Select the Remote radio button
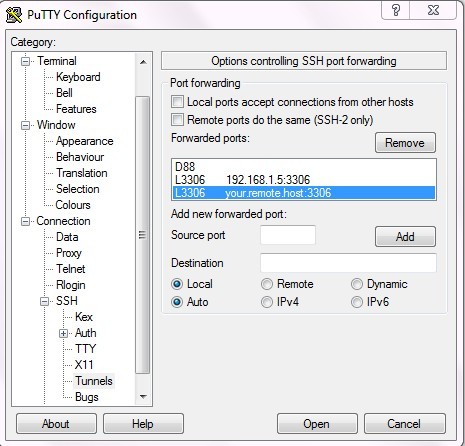 pos(267,284)
